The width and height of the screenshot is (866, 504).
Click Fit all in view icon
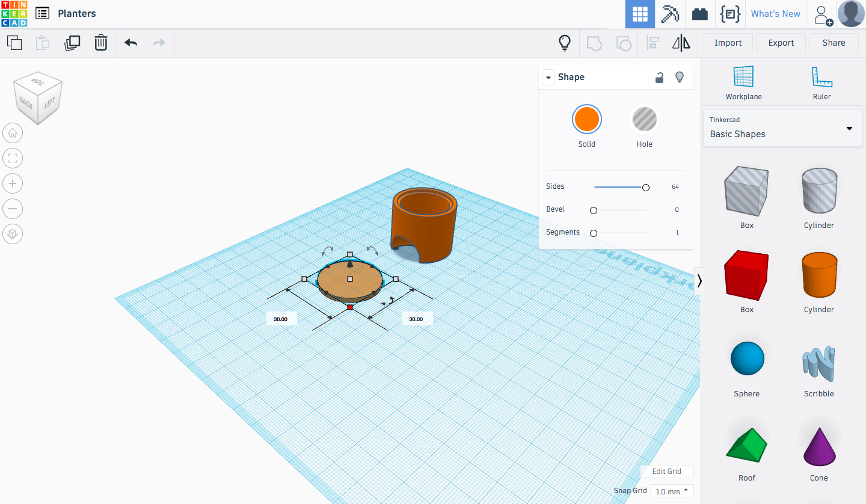pyautogui.click(x=13, y=158)
